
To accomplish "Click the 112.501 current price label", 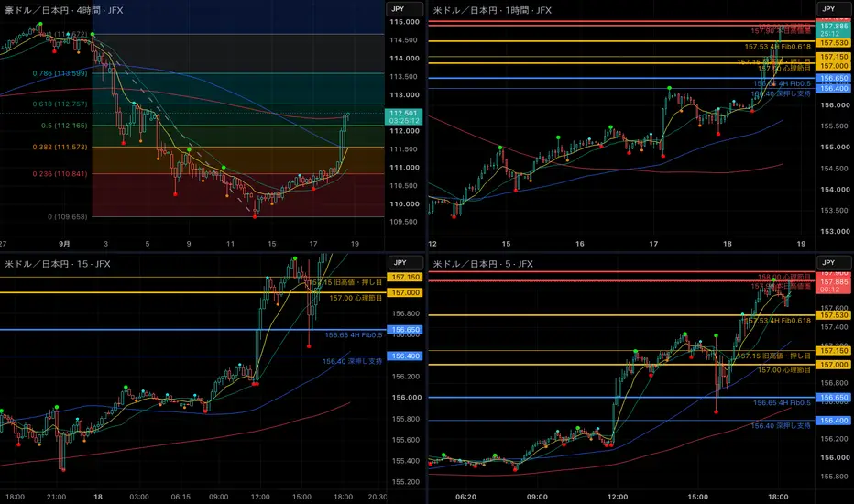I will coord(403,114).
